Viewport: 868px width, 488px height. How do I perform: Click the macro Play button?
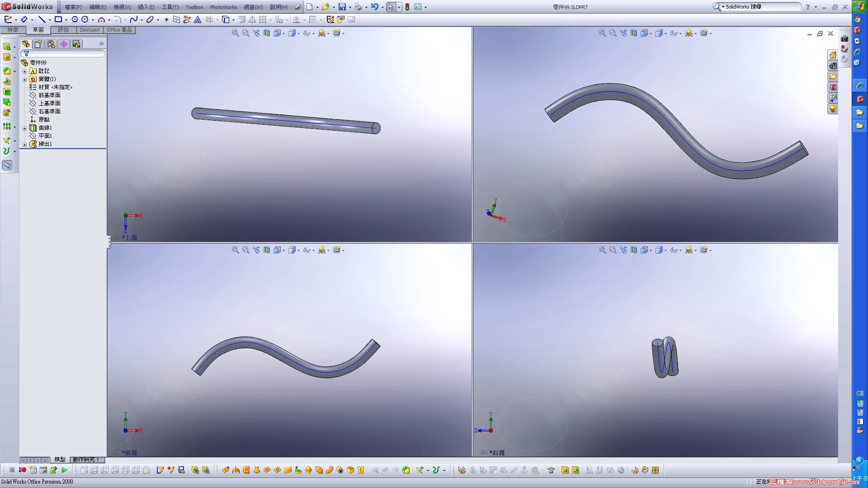[64, 470]
